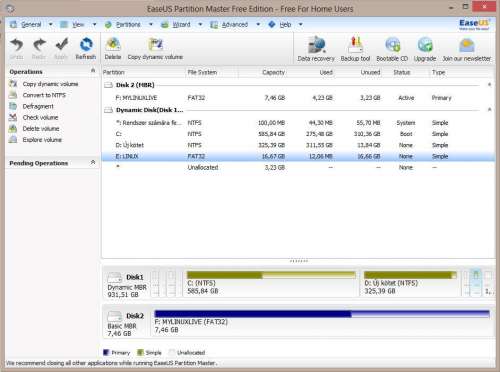Select the D: Új kötet row
The image size is (500, 372).
pos(298,145)
